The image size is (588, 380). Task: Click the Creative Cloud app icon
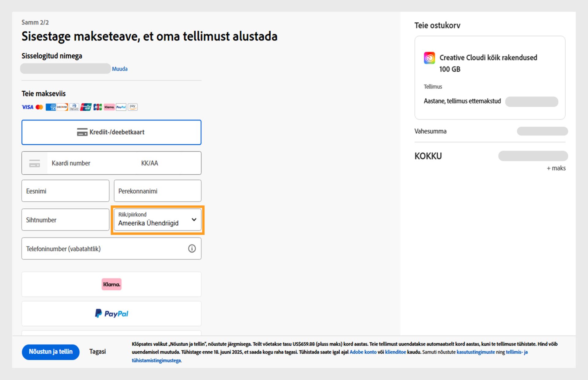click(429, 58)
